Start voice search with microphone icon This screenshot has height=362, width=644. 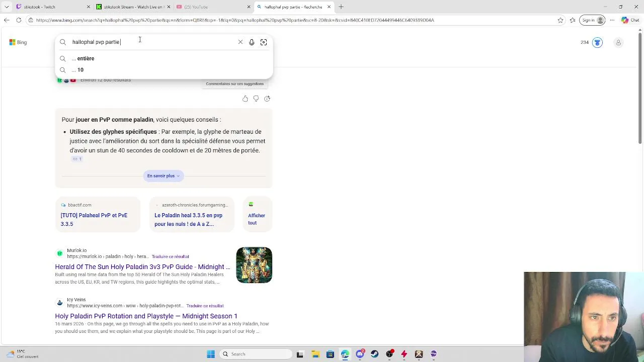(252, 42)
